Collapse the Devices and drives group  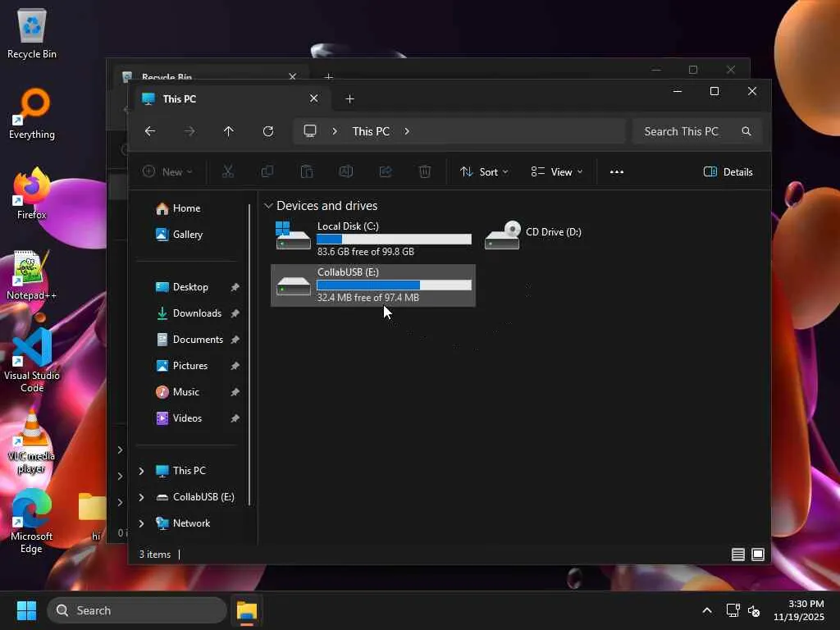click(268, 206)
